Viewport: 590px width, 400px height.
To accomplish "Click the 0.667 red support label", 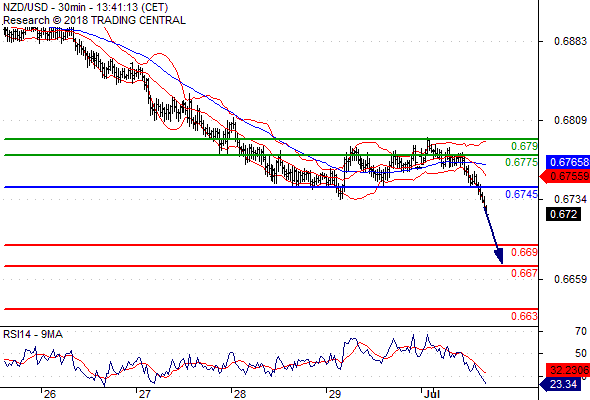I will [524, 273].
